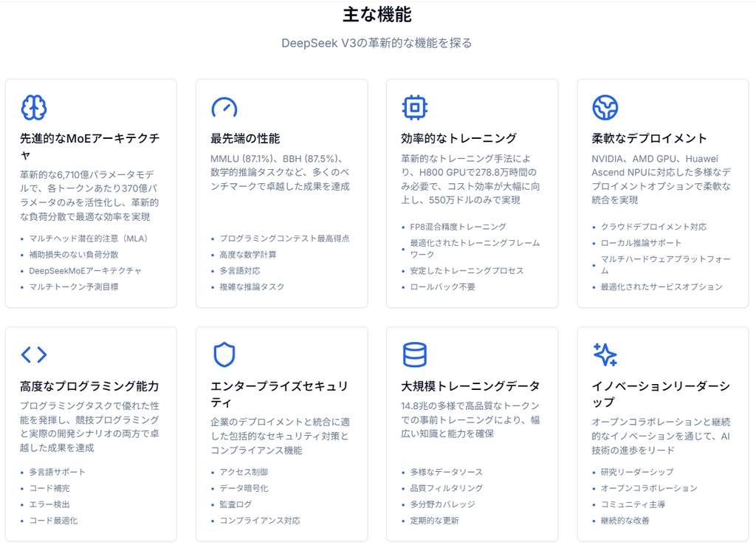The image size is (756, 548).
Task: Click bullet マルチトークン予測目標
Action: tap(74, 287)
